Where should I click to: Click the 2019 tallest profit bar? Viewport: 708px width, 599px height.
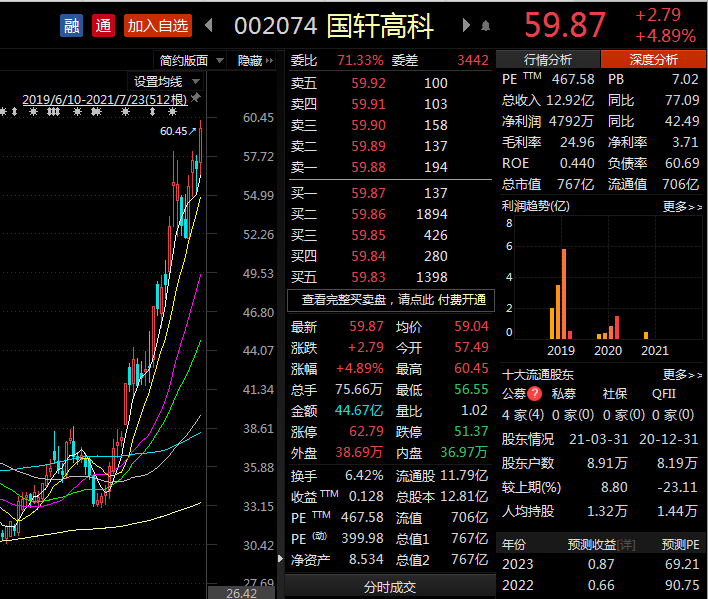click(564, 293)
